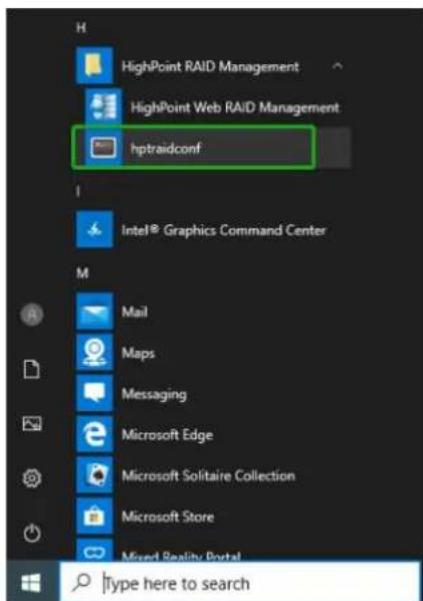Open Settings gear in Start sidebar
423x601 pixels.
[32, 478]
